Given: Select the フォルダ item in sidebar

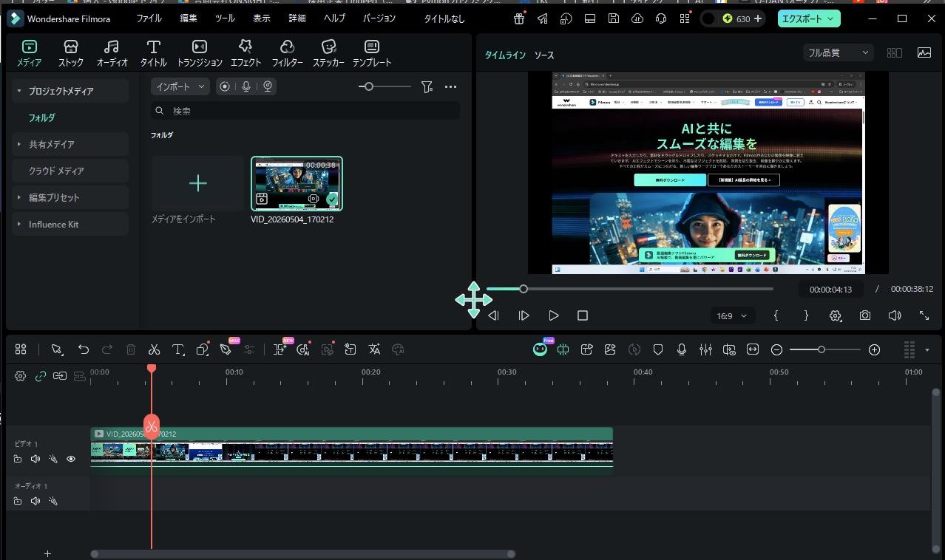Looking at the screenshot, I should 42,117.
